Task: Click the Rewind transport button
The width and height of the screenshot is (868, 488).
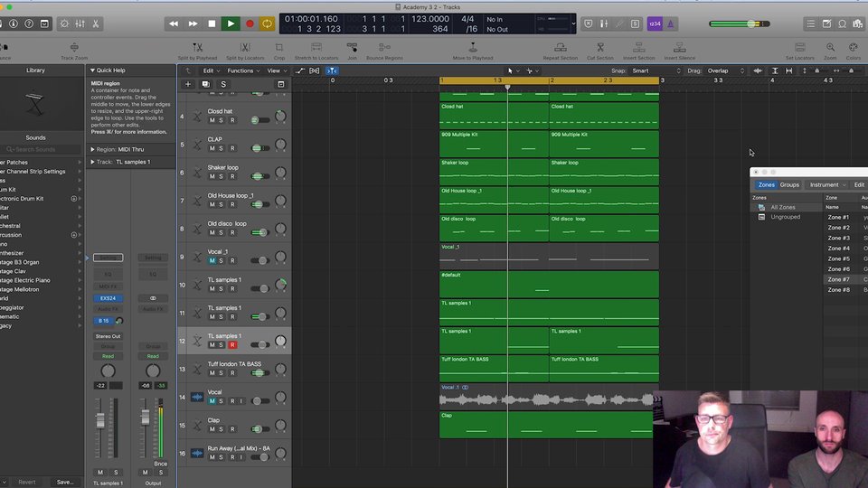Action: point(174,23)
